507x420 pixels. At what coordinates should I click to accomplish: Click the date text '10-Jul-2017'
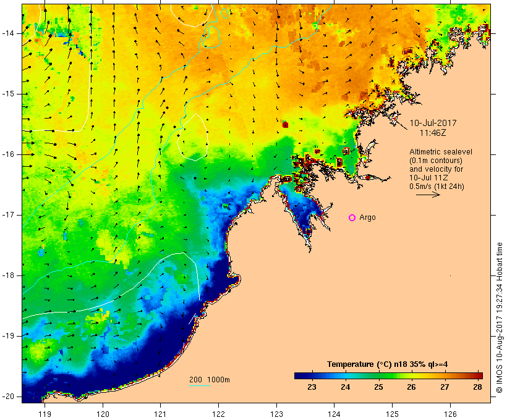coord(433,123)
